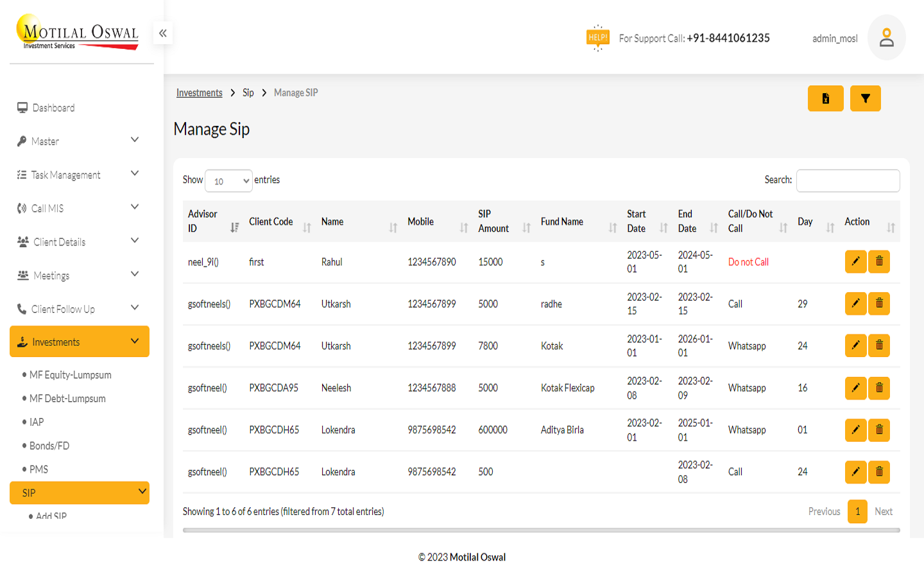This screenshot has width=924, height=576.
Task: Edit the Rahul SIP row
Action: click(855, 261)
